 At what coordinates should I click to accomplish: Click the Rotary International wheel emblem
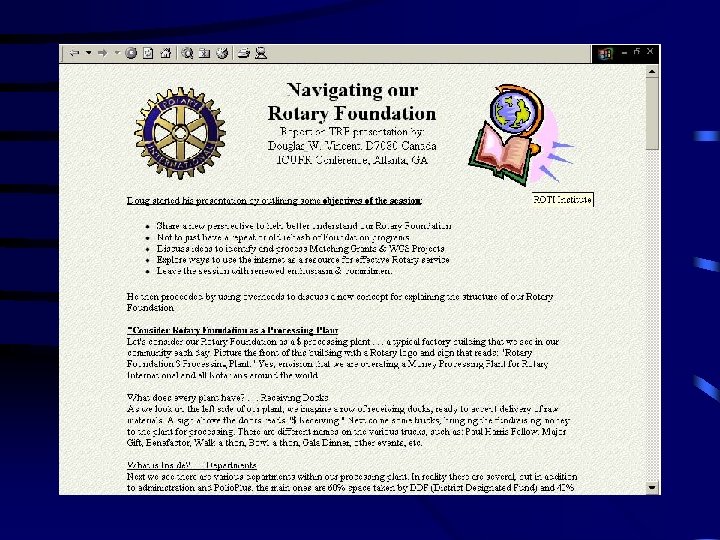point(180,133)
